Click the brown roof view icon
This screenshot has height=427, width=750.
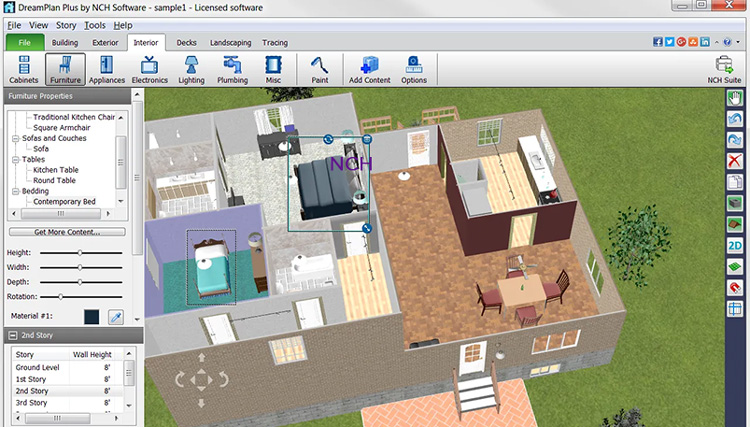tap(735, 224)
